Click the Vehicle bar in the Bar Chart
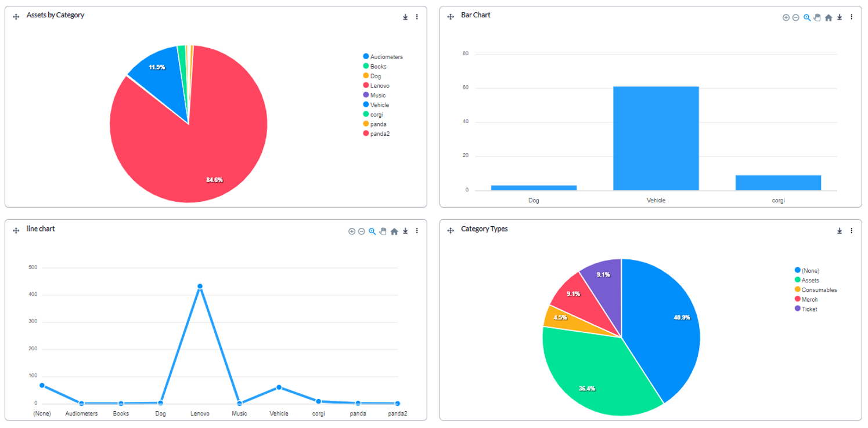The height and width of the screenshot is (428, 868). pos(655,139)
